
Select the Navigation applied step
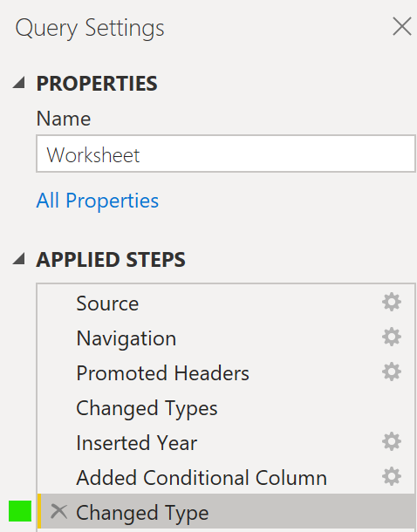226,338
